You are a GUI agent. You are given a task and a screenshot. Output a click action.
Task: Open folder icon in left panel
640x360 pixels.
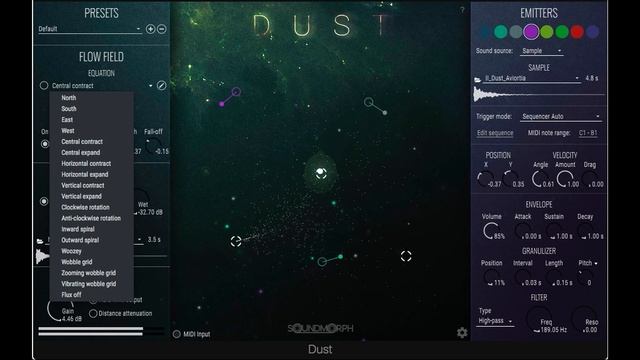[x=40, y=241]
